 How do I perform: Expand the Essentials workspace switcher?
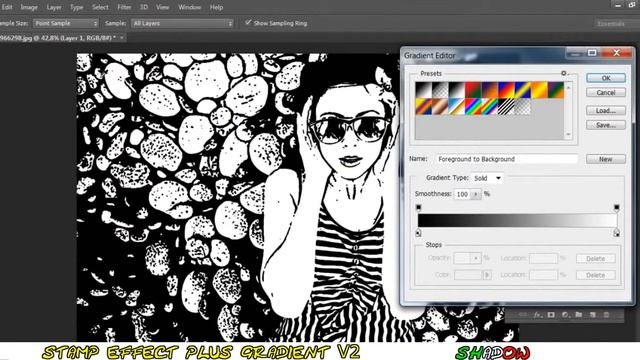point(616,24)
